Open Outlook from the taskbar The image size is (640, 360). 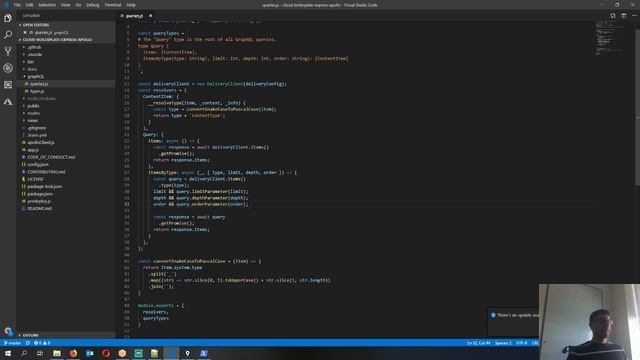pos(89,353)
